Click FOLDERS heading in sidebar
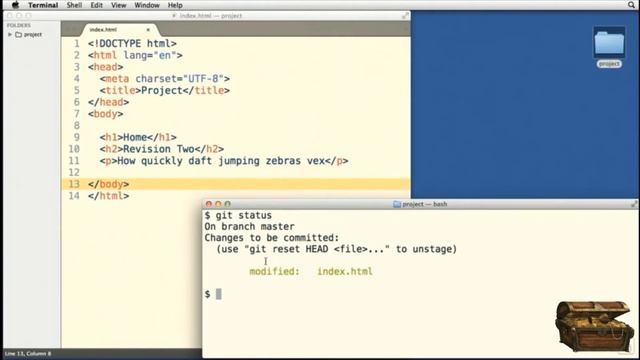The width and height of the screenshot is (640, 360). click(x=18, y=25)
